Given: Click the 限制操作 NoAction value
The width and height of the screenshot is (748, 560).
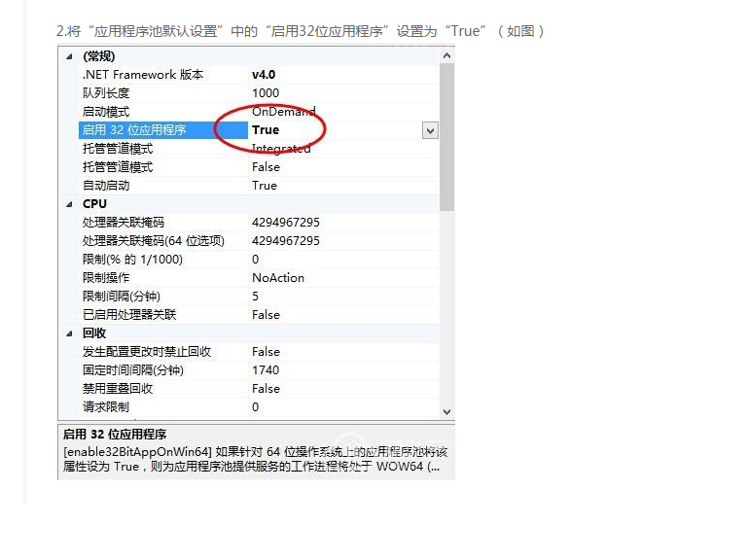Looking at the screenshot, I should pyautogui.click(x=278, y=278).
